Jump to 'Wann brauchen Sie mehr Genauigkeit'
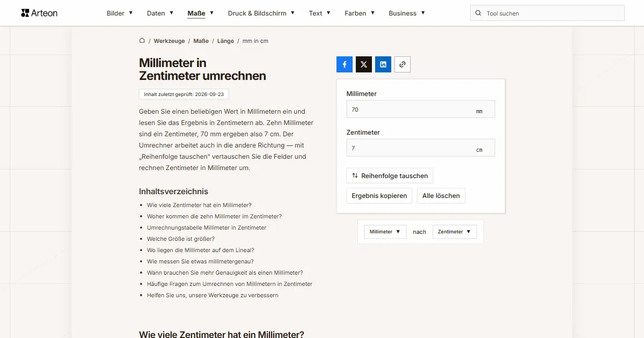Viewport: 644px width, 338px height. tap(225, 273)
